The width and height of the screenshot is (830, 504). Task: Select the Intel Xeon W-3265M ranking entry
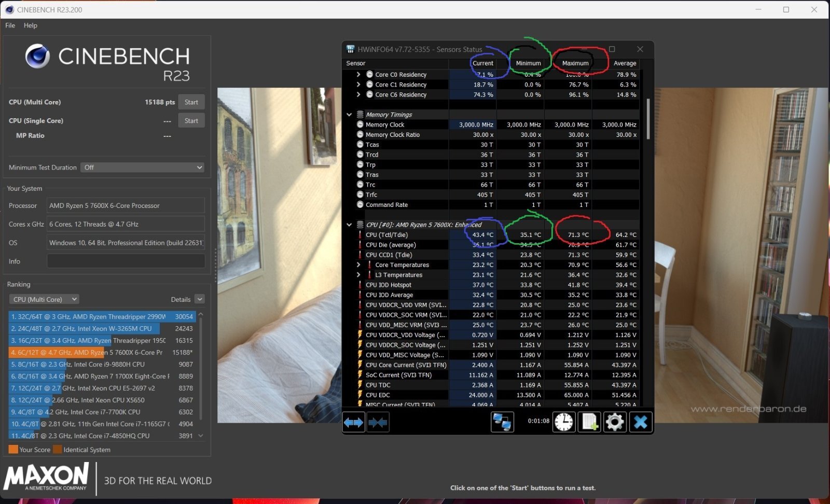pyautogui.click(x=102, y=328)
